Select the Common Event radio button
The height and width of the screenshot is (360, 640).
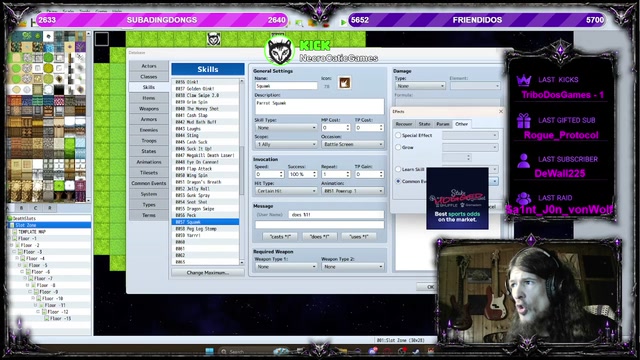(398, 181)
